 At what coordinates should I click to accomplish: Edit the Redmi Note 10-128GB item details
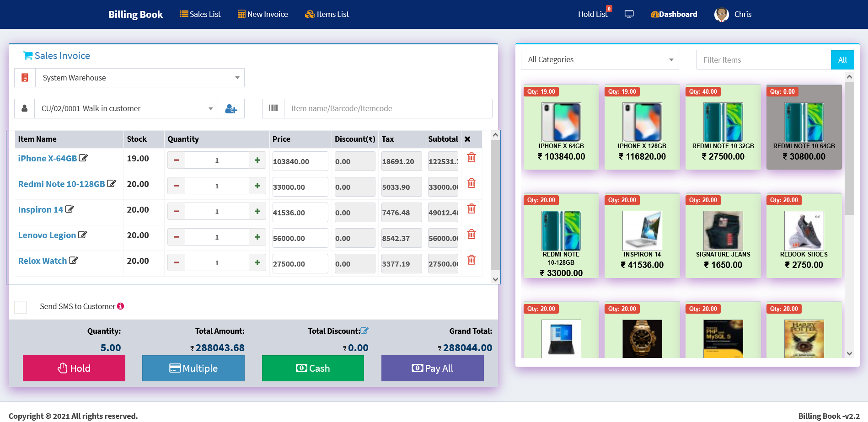point(112,184)
